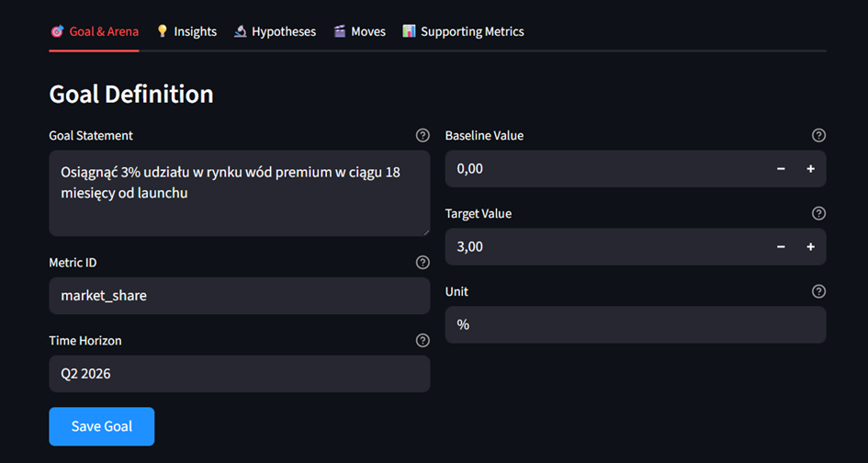
Task: Show help for Time Horizon
Action: tap(423, 341)
